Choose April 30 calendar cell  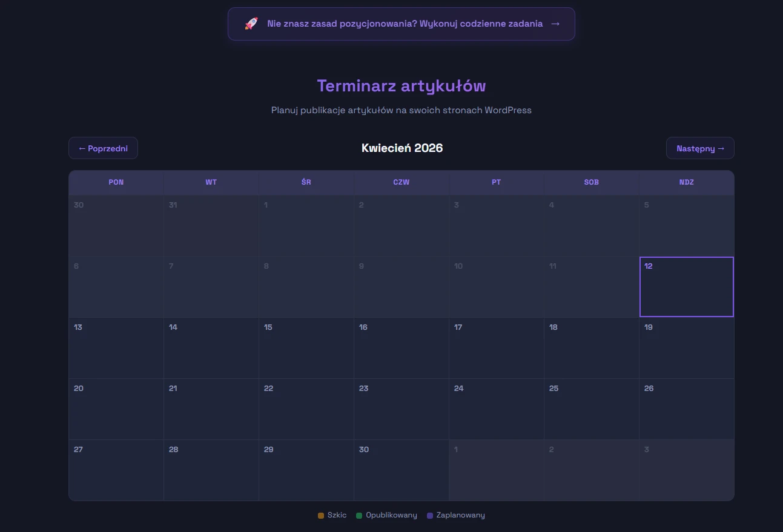(401, 470)
